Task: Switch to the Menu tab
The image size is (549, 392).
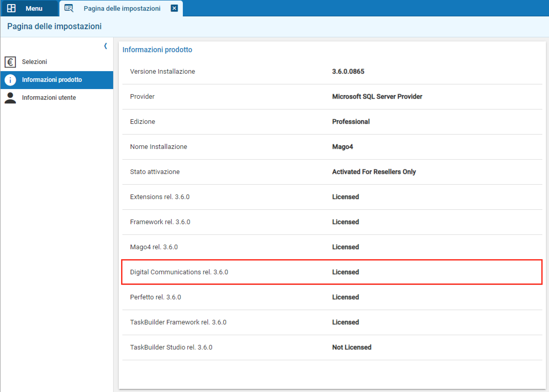Action: coord(29,8)
